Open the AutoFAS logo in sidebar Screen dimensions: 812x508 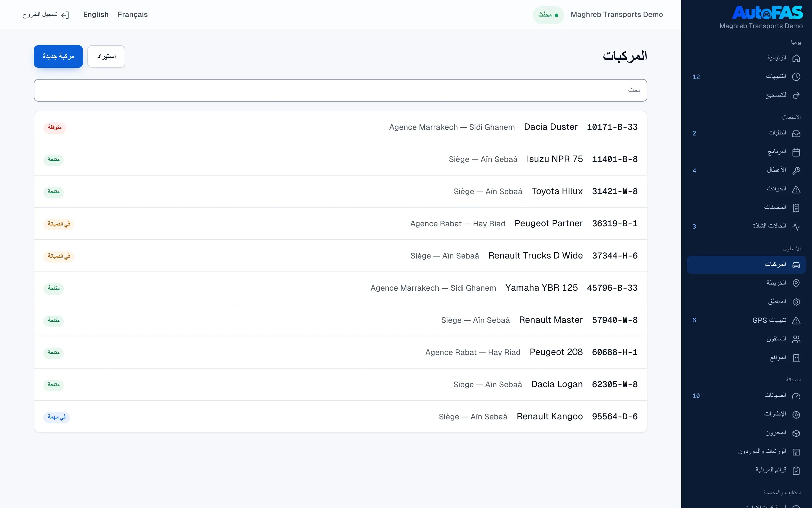(767, 13)
